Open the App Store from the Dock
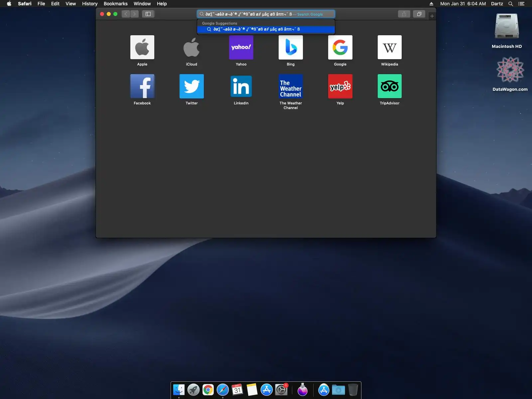 click(x=267, y=389)
